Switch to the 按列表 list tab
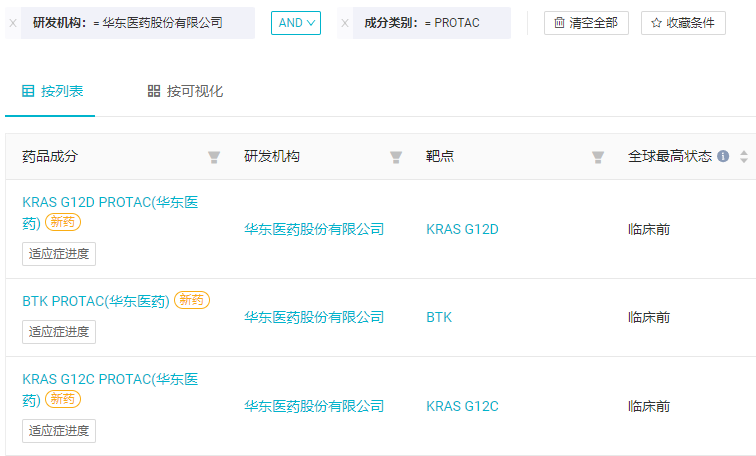 tap(53, 91)
